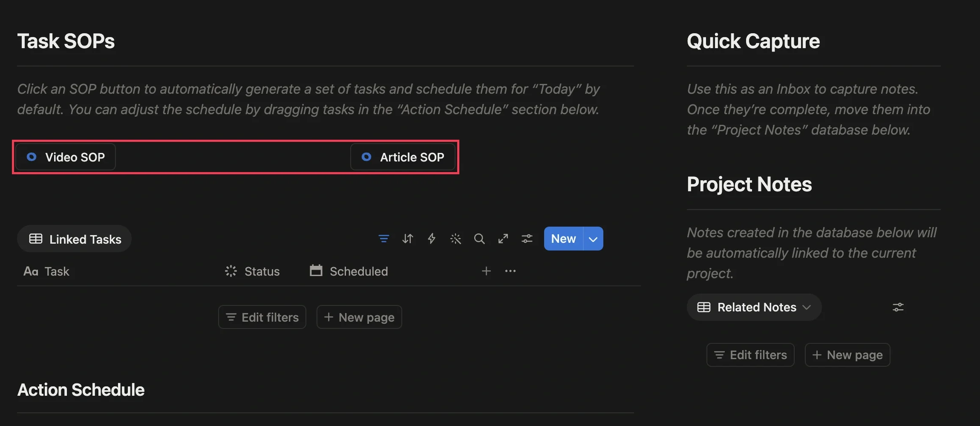
Task: Click the Article SOP button
Action: [x=403, y=157]
